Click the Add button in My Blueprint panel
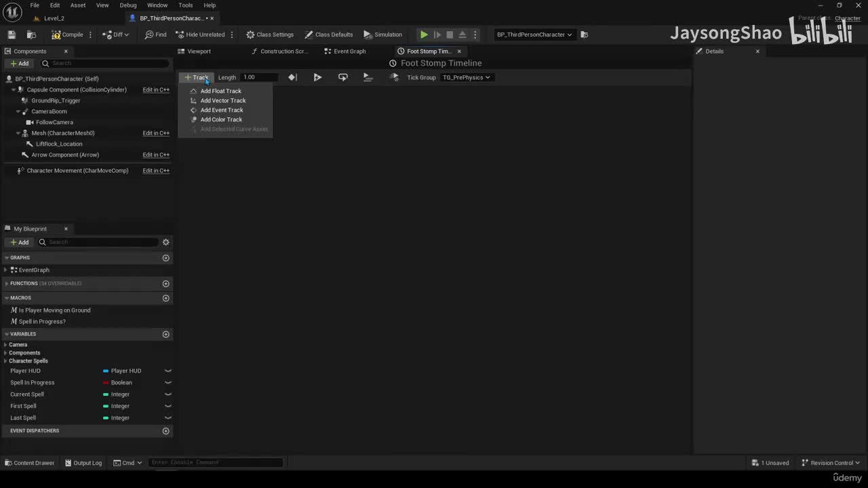 pos(19,242)
